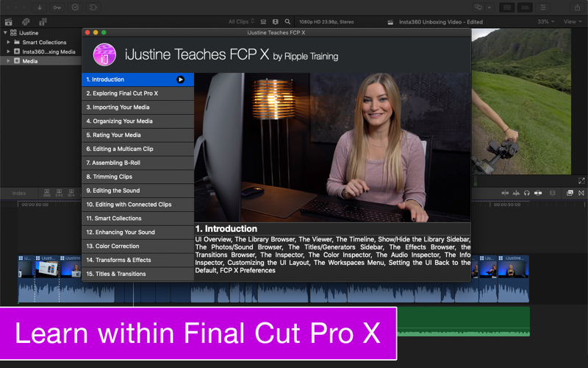Toggle the solo headphones icon

coord(527,193)
